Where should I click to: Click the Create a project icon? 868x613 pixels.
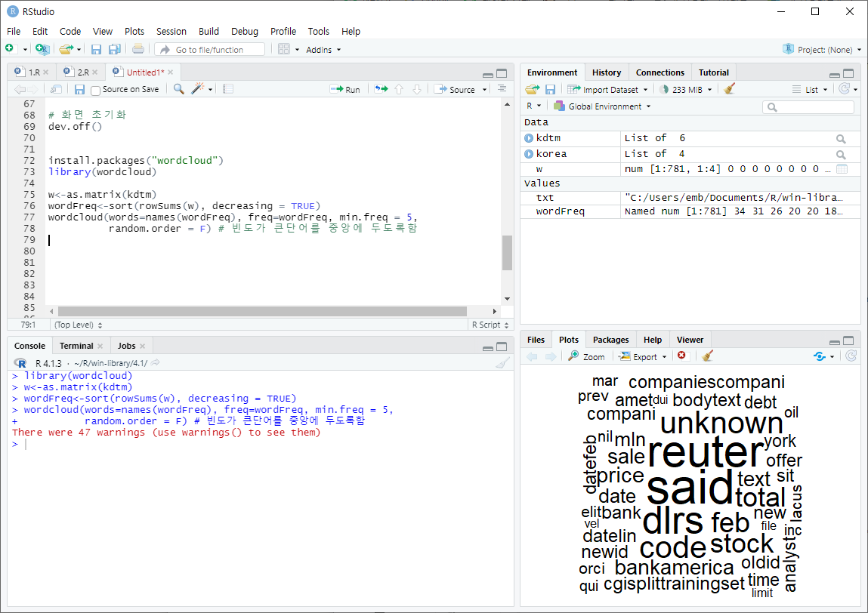42,49
